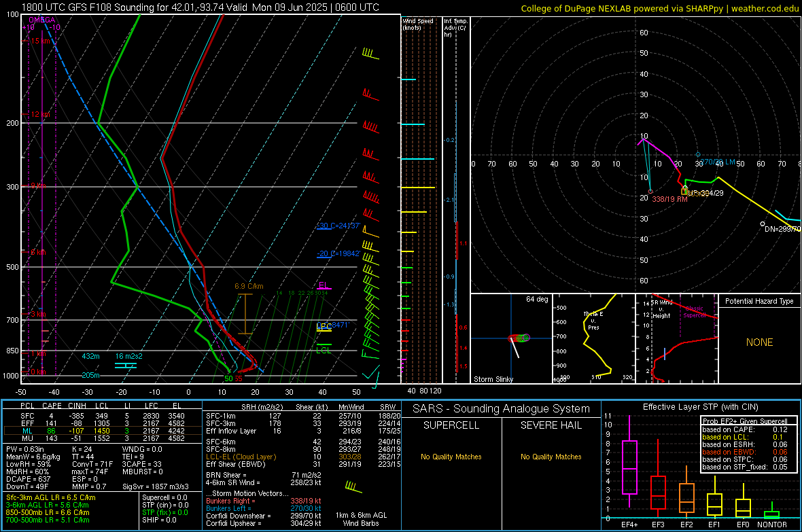Select the 6 km height marker
The width and height of the screenshot is (802, 532).
coord(39,252)
